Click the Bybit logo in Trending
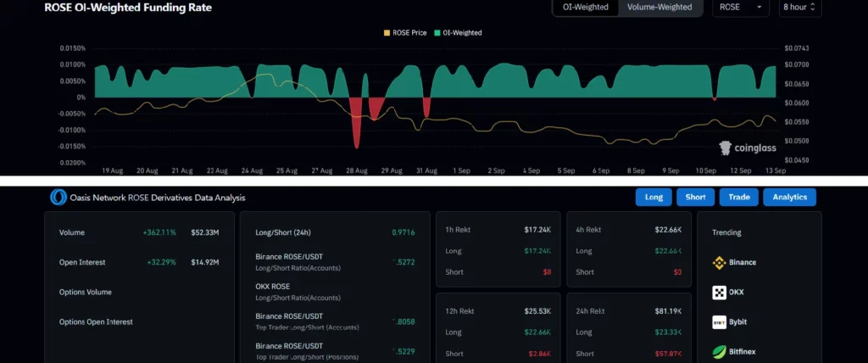 [719, 322]
